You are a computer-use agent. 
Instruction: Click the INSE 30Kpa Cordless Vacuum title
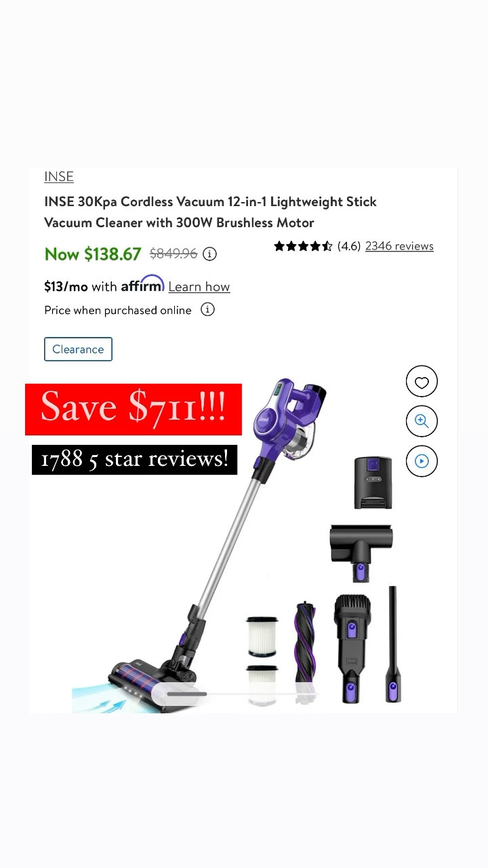tap(210, 212)
